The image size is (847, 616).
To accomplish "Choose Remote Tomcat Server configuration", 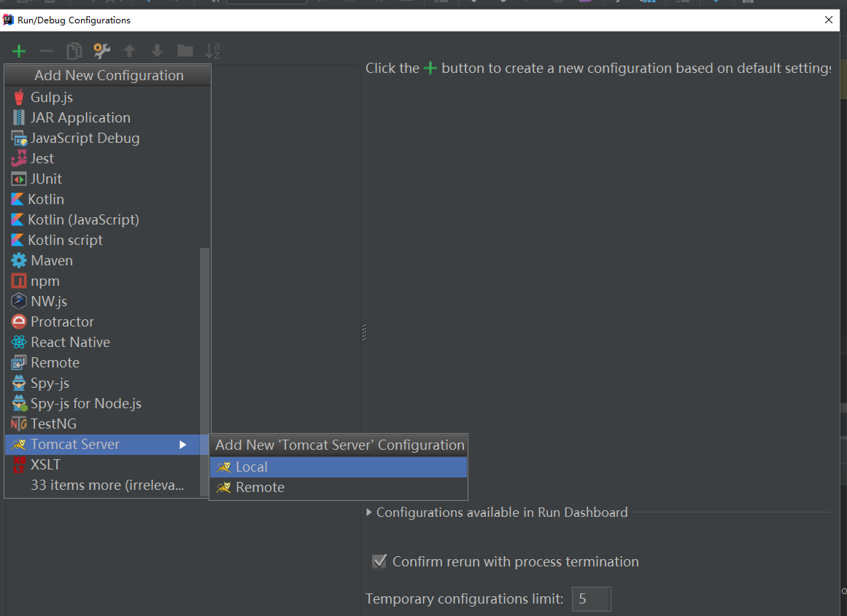I will [339, 488].
